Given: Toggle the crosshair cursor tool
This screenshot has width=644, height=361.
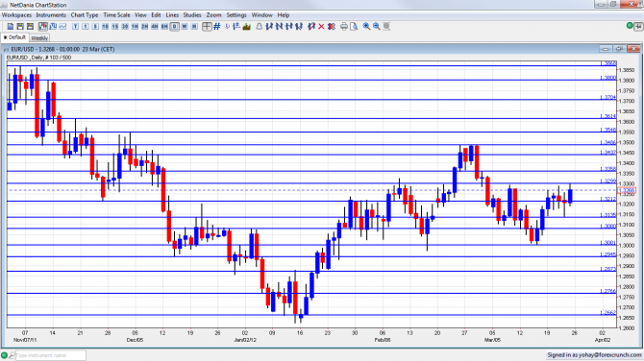Looking at the screenshot, I should click(207, 26).
